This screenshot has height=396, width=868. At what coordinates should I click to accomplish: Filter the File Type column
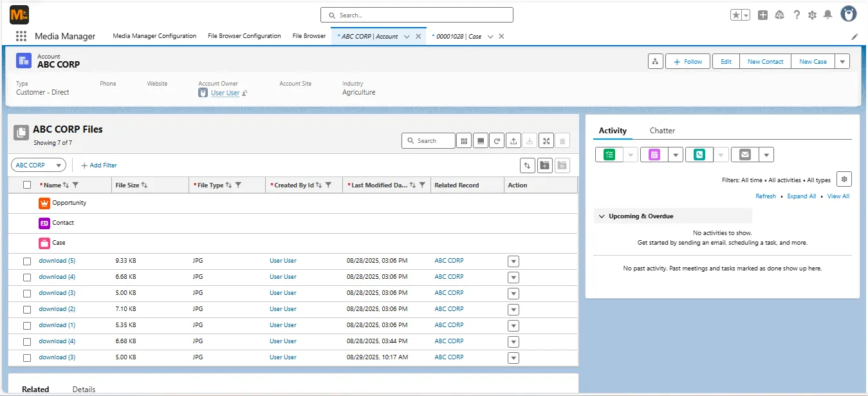click(238, 185)
